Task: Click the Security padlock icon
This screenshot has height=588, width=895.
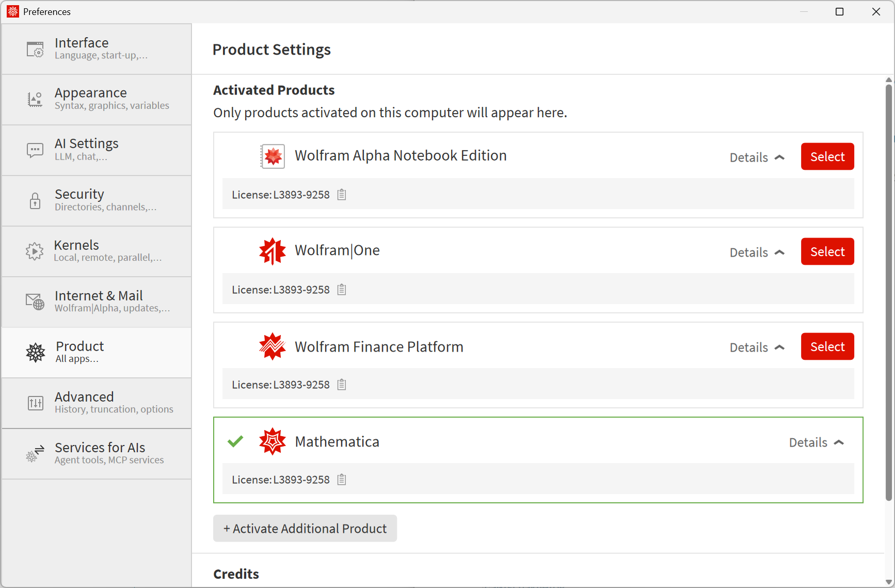Action: 35,201
